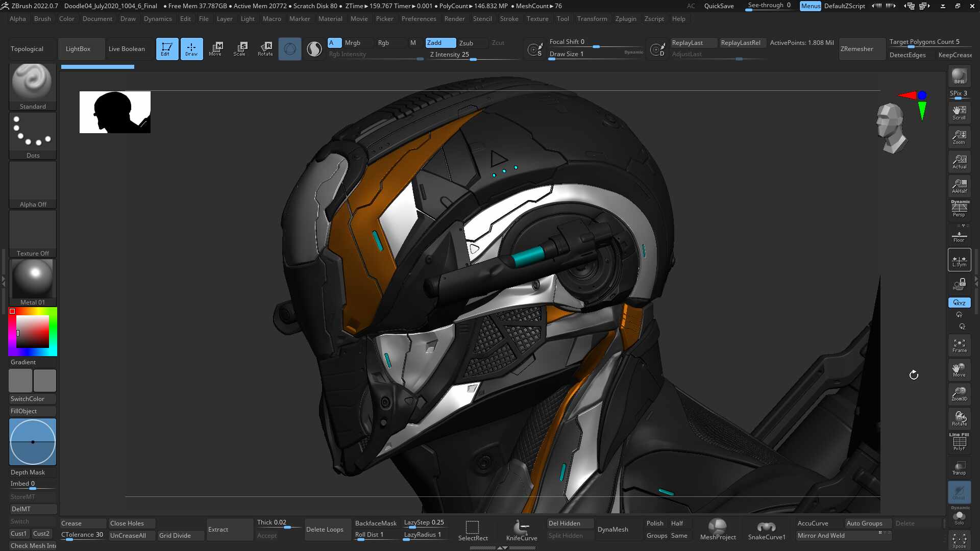Select the Move transform icon
Screen dimensions: 980x551
pos(215,48)
